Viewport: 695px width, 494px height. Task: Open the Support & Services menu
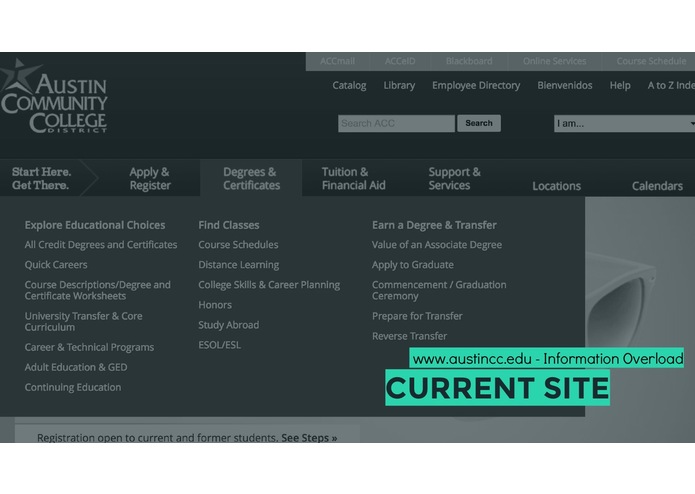coord(454,179)
